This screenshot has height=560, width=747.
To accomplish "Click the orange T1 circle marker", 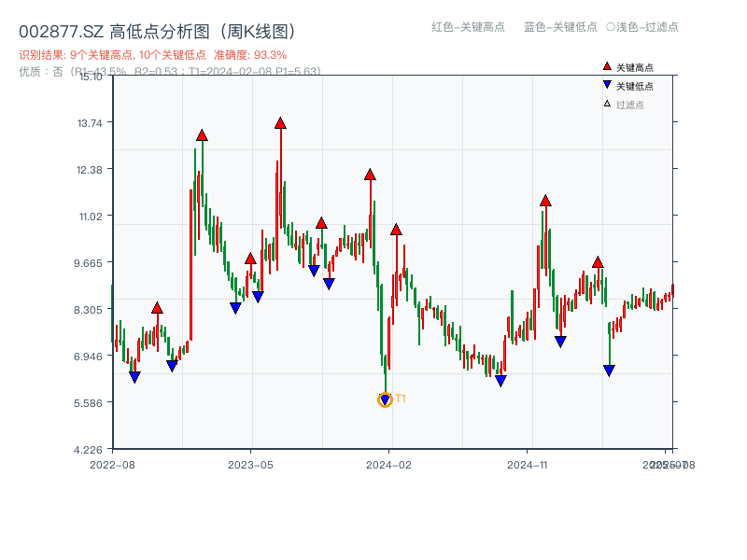I will click(x=385, y=399).
